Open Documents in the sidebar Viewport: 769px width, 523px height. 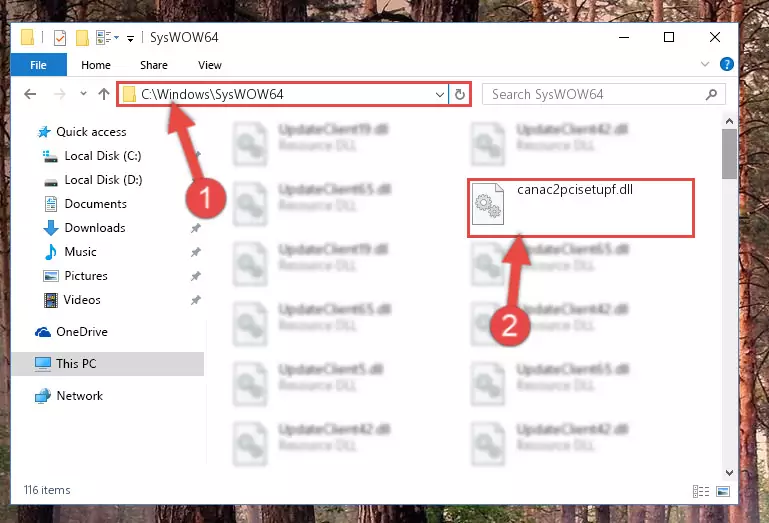point(95,204)
